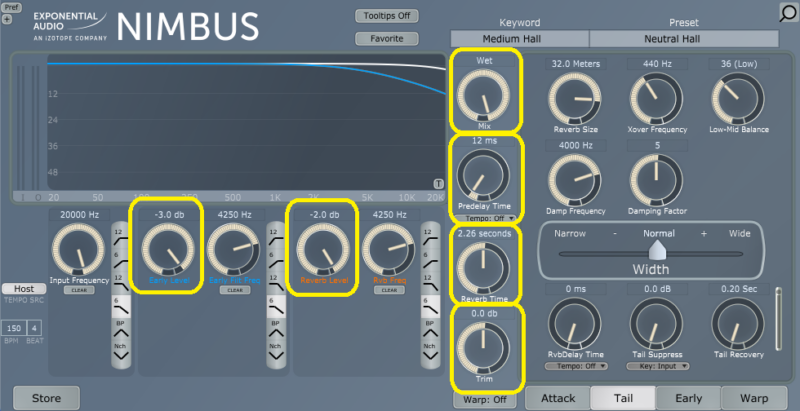
Task: Open the Key: Input dropdown under Tail Suppress
Action: click(x=657, y=366)
